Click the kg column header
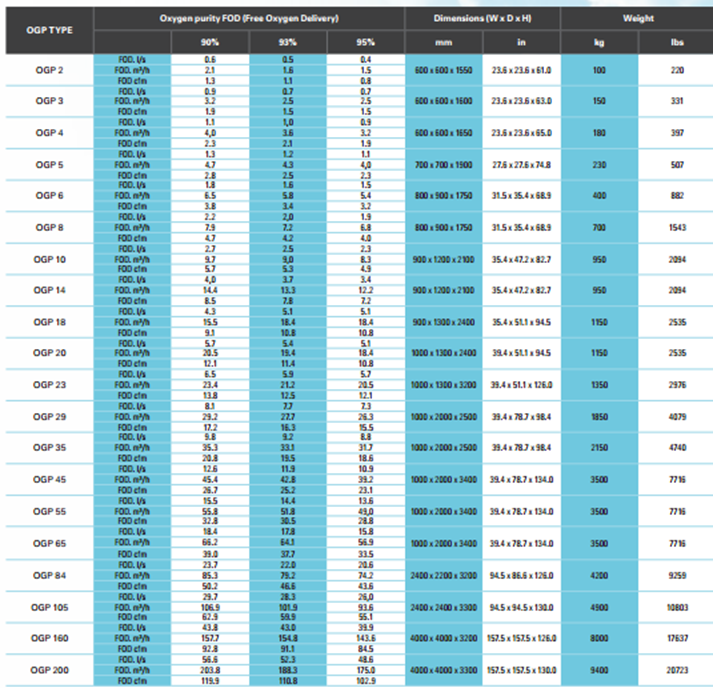Viewport: 713px width, 688px height. (599, 42)
